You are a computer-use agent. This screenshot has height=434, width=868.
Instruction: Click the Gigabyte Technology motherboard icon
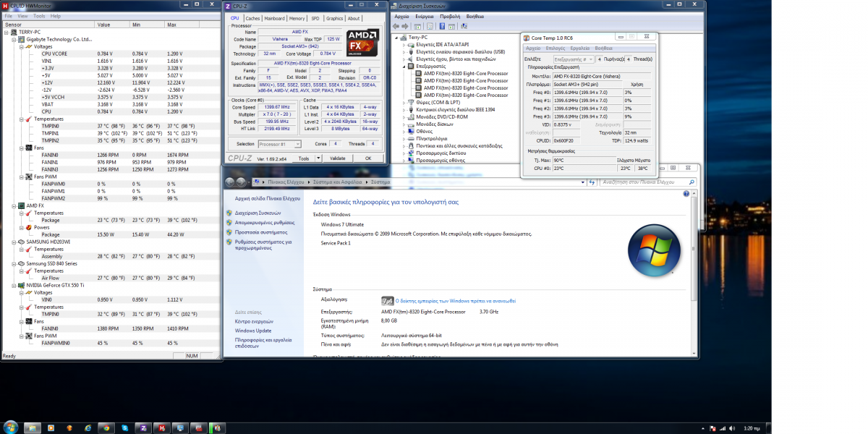pos(22,39)
